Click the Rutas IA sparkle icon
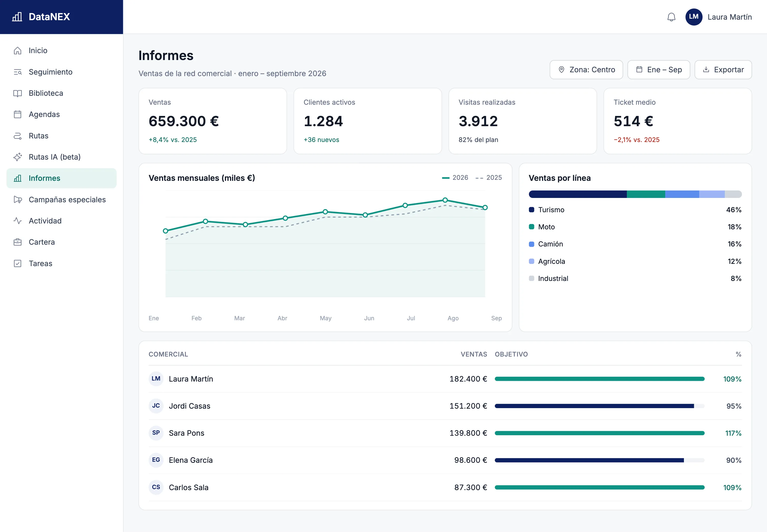The image size is (767, 532). (18, 157)
